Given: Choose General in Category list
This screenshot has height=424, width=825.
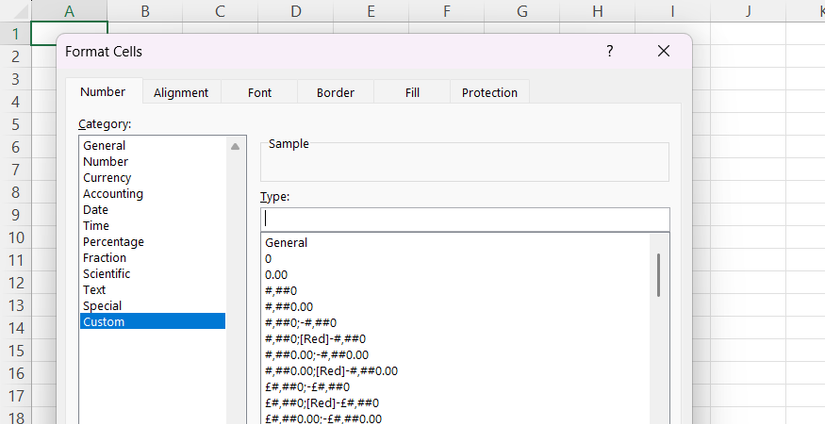Looking at the screenshot, I should point(153,146).
